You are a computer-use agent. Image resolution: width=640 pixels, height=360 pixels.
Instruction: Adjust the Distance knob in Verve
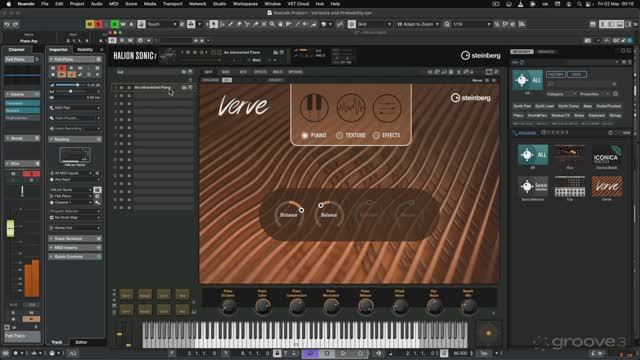coord(289,214)
